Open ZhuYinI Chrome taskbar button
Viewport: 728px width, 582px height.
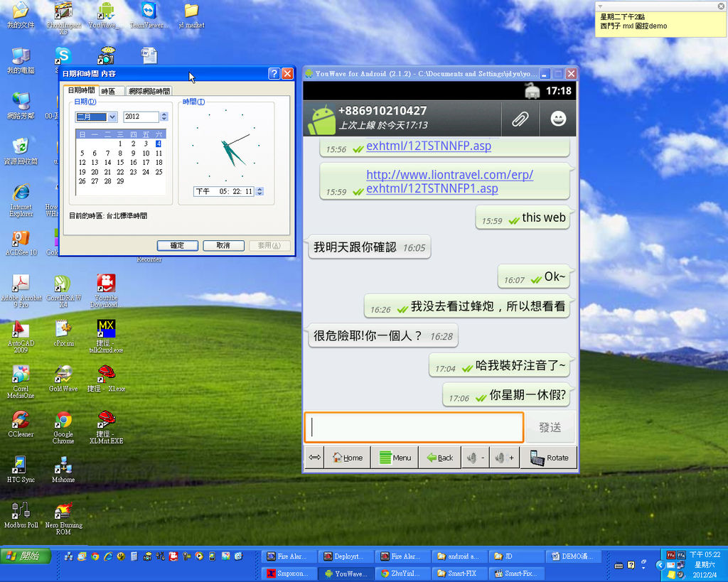pos(404,573)
